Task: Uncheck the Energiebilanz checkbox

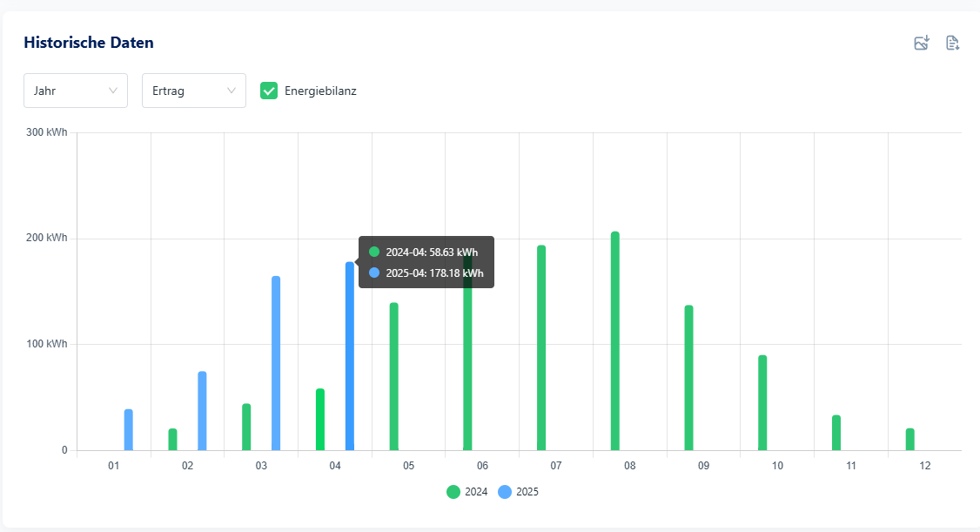Action: [x=270, y=91]
